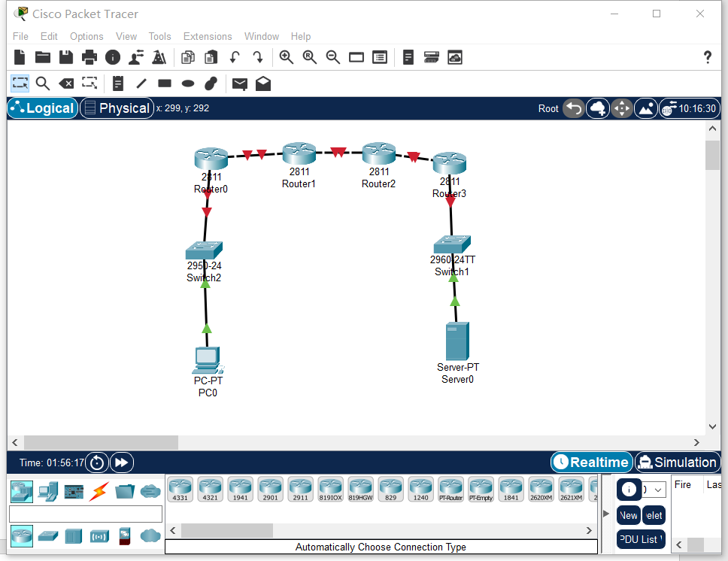Open the Tools menu

pos(159,36)
